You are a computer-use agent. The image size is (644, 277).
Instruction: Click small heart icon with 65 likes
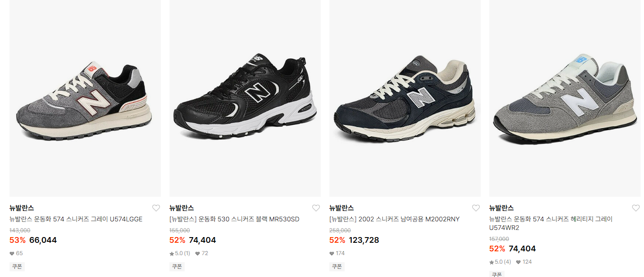pos(12,254)
